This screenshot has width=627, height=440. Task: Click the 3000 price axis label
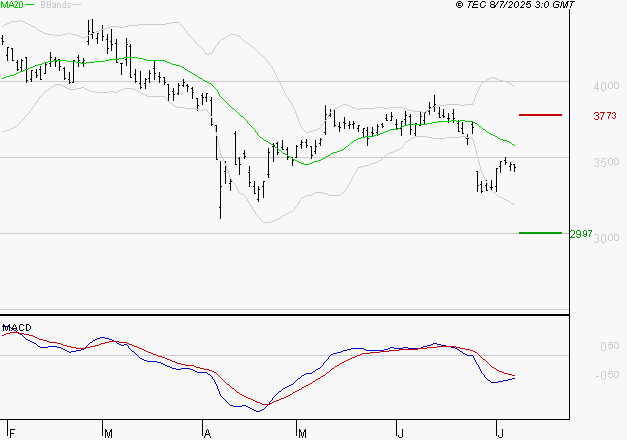[607, 238]
